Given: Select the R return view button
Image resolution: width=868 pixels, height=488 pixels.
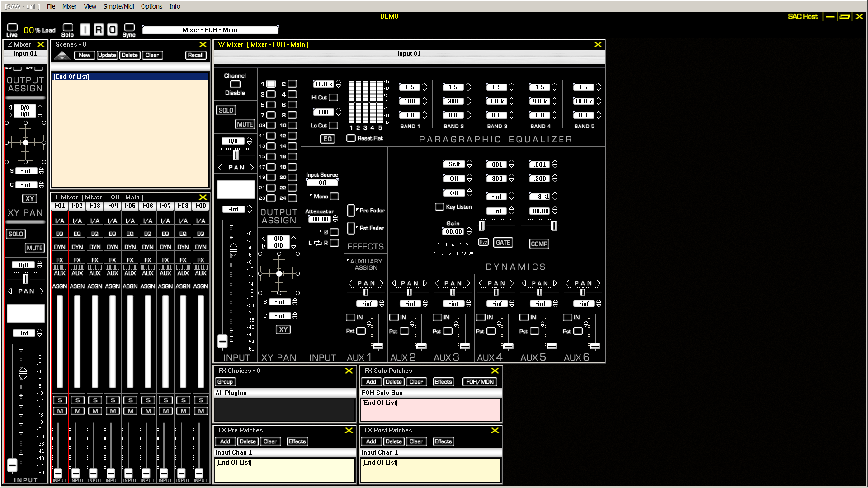Looking at the screenshot, I should pyautogui.click(x=99, y=30).
